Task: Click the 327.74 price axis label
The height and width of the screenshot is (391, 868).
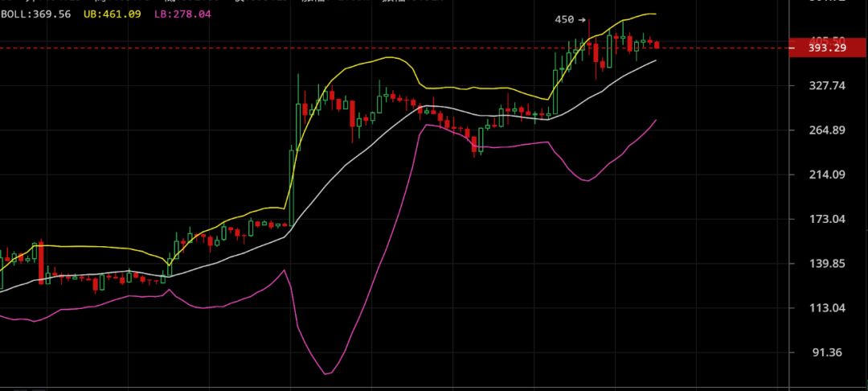Action: point(827,85)
